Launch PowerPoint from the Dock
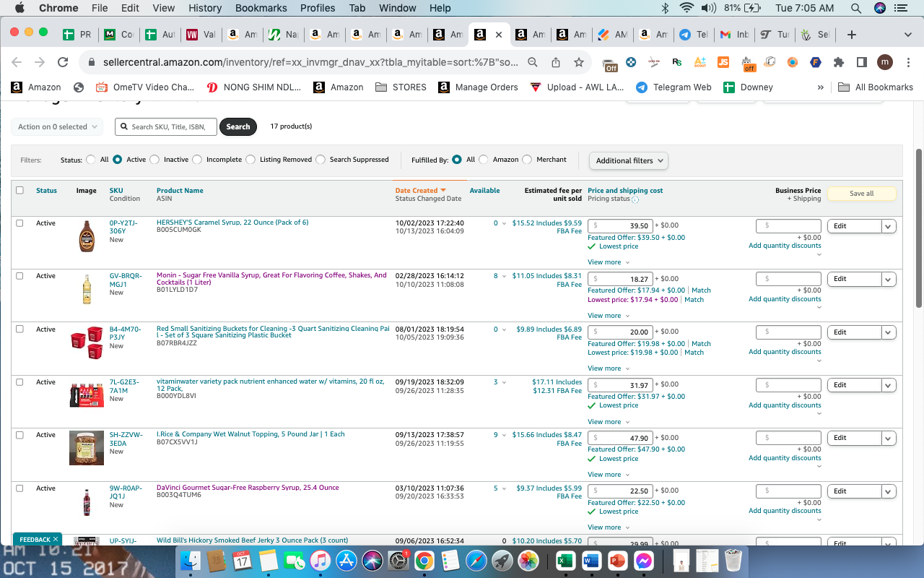The image size is (924, 578). click(617, 560)
